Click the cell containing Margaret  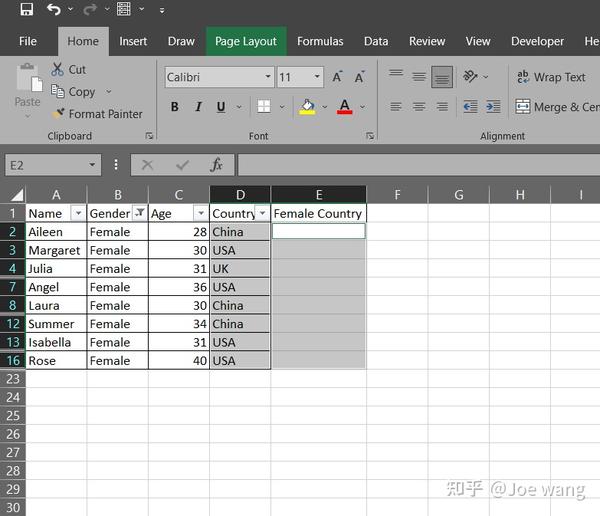[x=56, y=250]
